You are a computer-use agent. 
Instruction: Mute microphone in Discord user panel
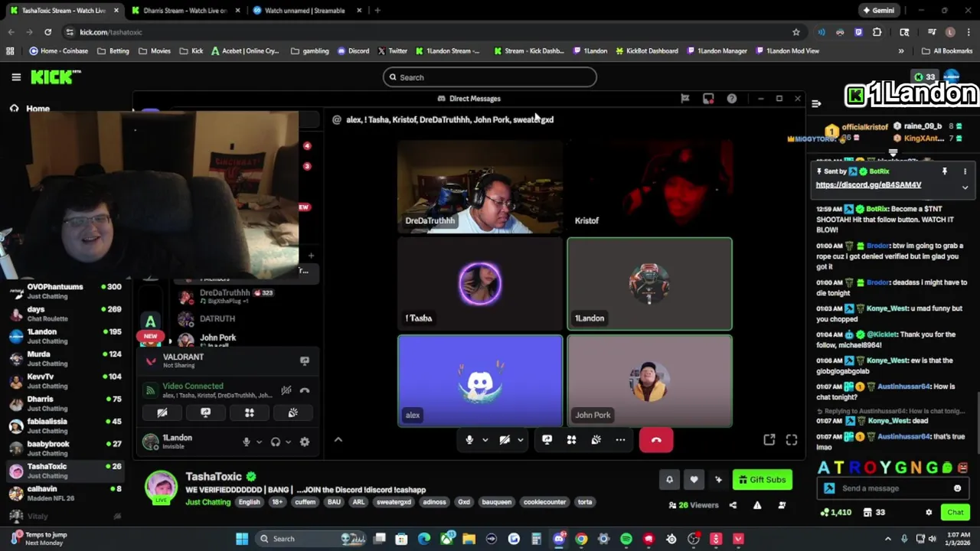click(x=246, y=442)
